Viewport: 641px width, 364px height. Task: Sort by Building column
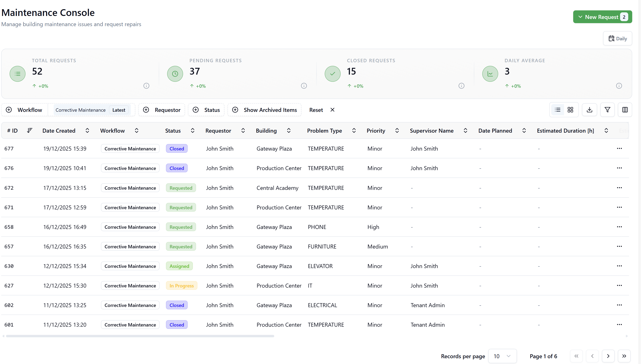[289, 130]
